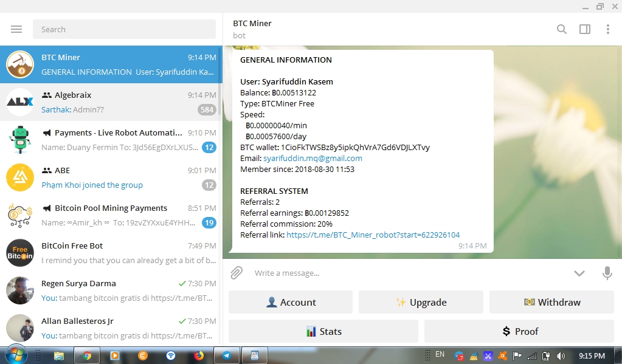Switch to Telegram in the taskbar

click(x=227, y=355)
